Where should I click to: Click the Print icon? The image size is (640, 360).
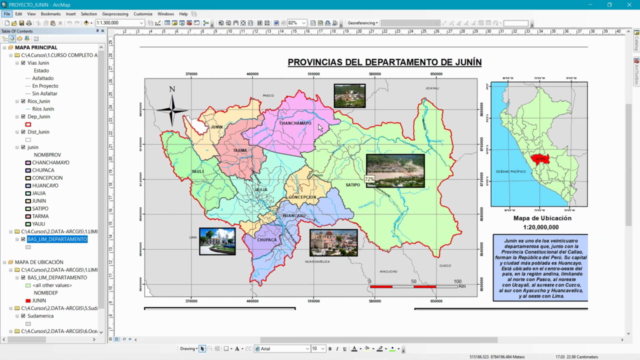(x=29, y=23)
